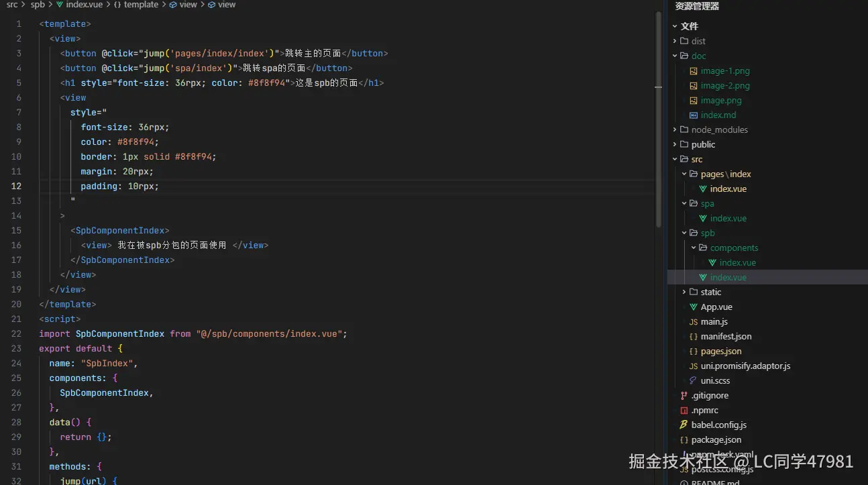Click the markdown icon beside index.md
The image size is (868, 485).
694,115
